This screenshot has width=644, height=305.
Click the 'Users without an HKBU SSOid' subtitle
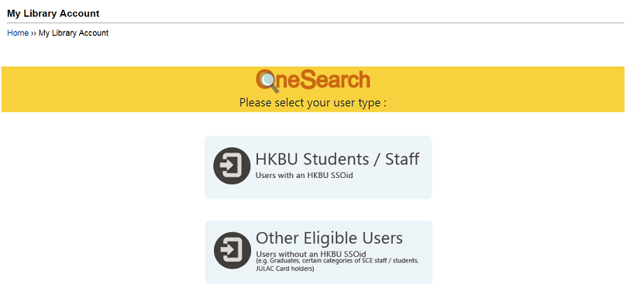311,254
